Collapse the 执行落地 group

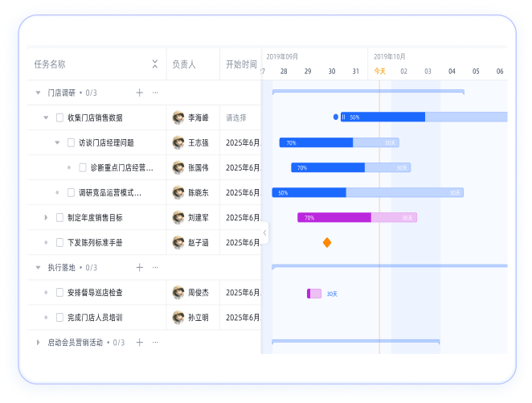38,268
